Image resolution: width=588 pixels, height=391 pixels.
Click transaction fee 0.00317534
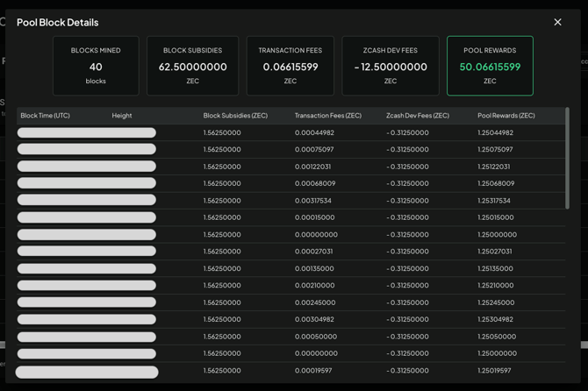(313, 201)
